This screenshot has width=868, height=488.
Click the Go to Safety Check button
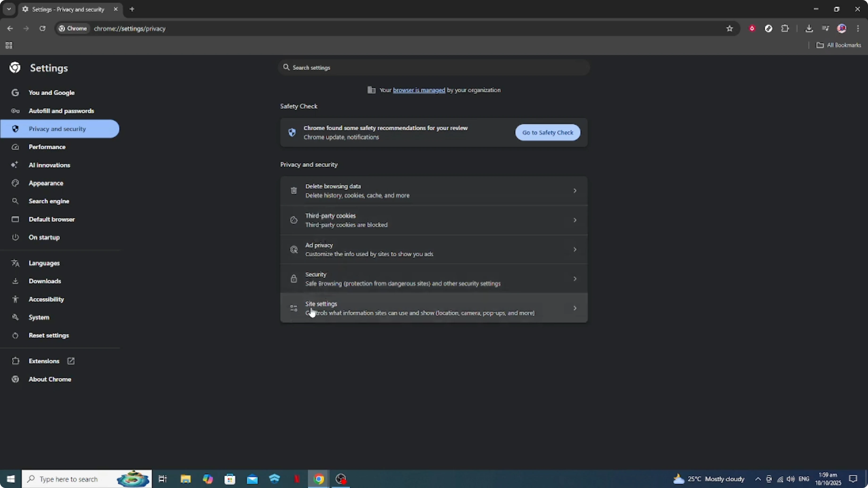(x=547, y=132)
